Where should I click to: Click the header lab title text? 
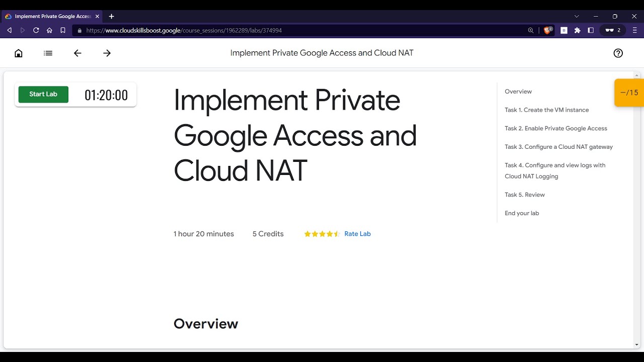322,53
